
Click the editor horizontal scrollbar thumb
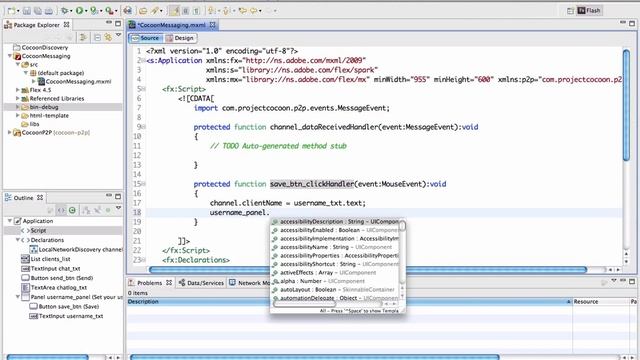coord(367,269)
